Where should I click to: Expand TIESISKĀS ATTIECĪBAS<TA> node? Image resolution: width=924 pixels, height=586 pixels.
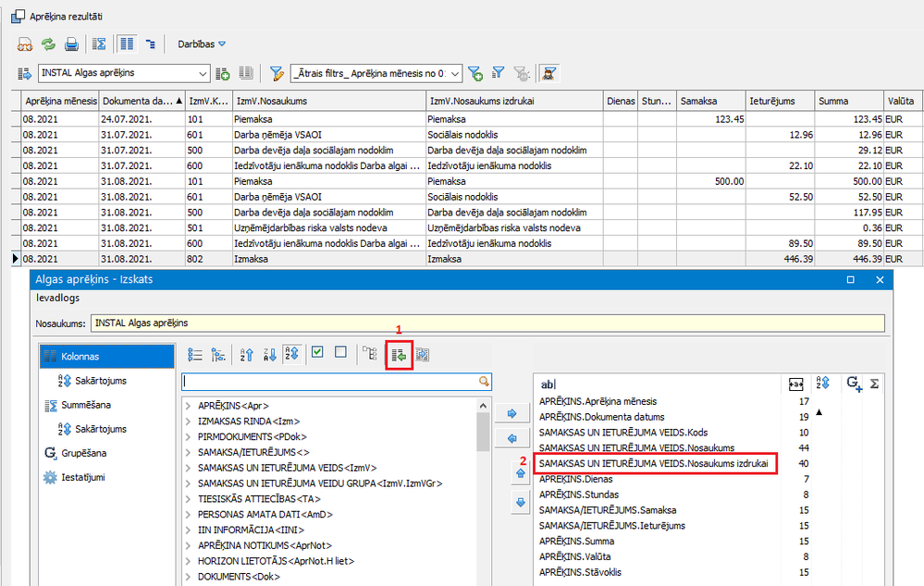pos(188,499)
